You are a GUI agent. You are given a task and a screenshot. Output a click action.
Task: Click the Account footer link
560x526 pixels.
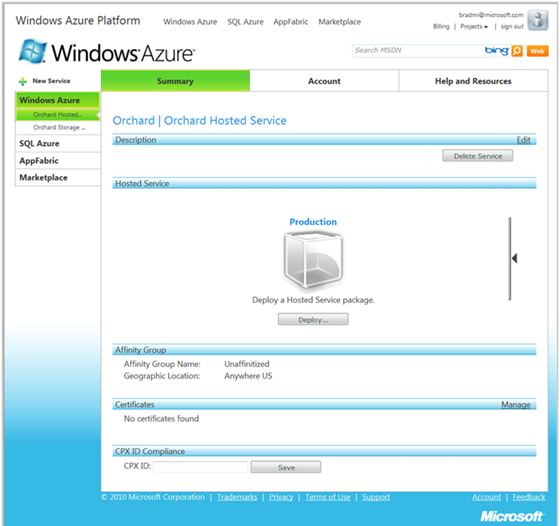[x=486, y=497]
